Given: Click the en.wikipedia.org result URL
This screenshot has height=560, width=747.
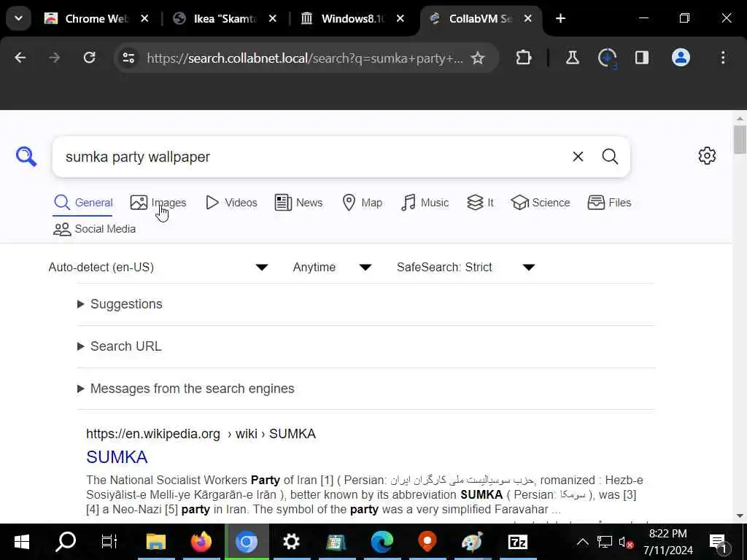Looking at the screenshot, I should point(201,434).
